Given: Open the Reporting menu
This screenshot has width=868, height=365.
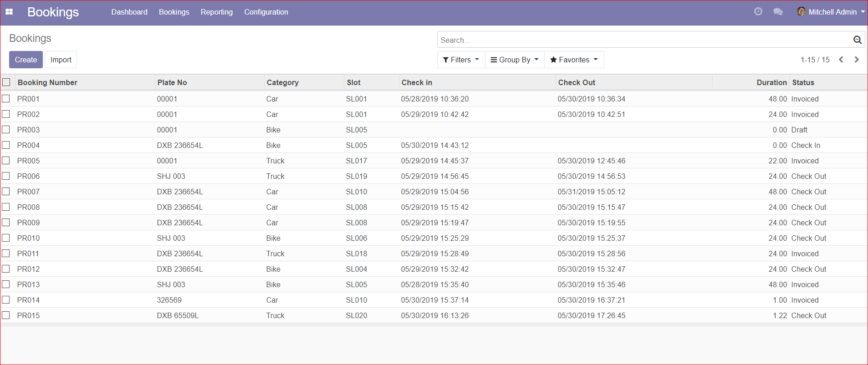Looking at the screenshot, I should point(216,12).
